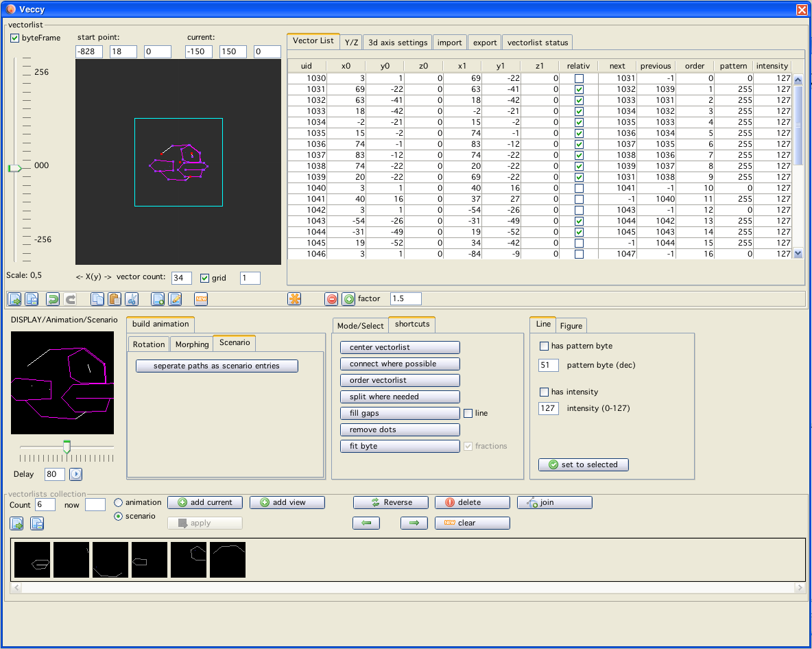Click the green plus icon beside factor

click(x=348, y=299)
